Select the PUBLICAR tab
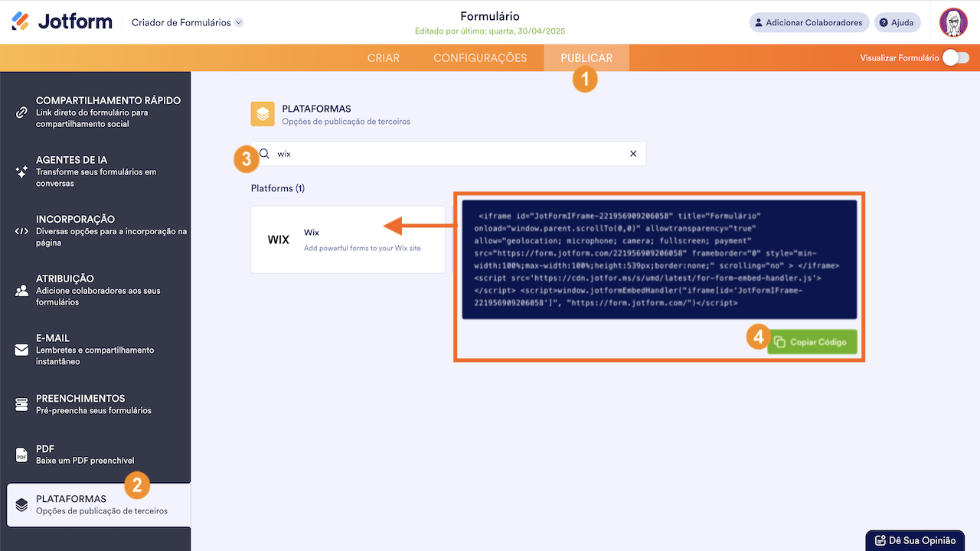 tap(586, 58)
